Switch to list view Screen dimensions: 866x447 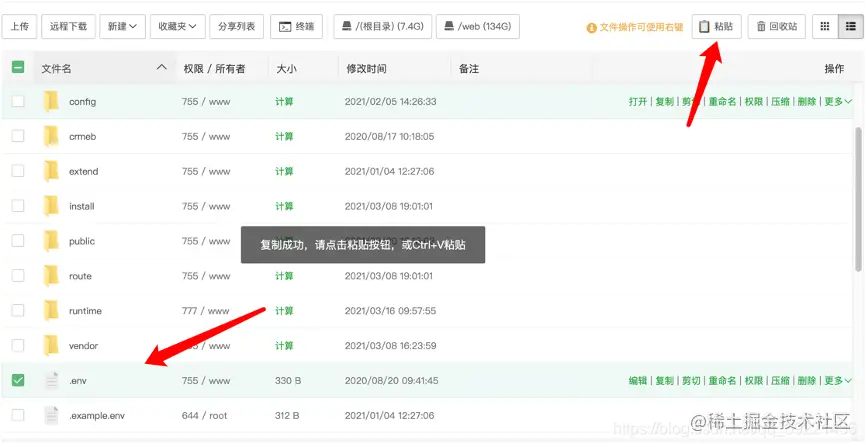pos(851,27)
